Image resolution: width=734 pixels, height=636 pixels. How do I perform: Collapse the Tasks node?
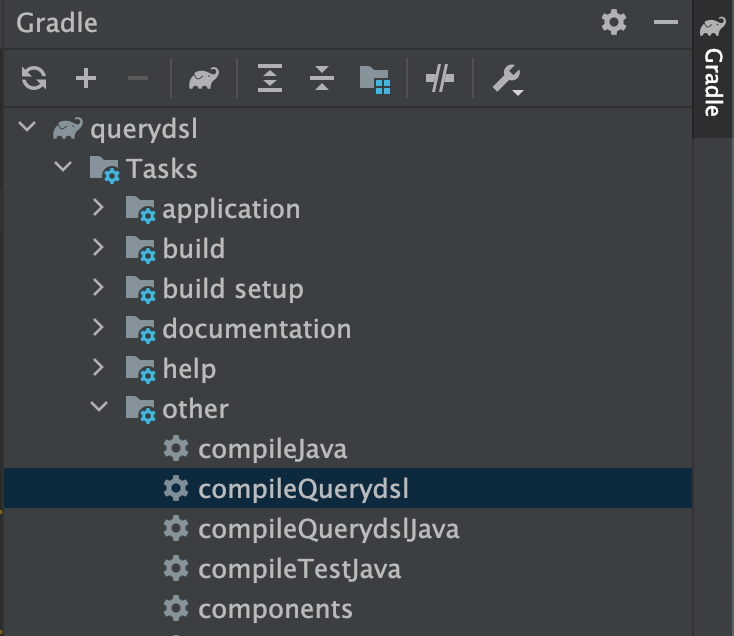coord(63,166)
